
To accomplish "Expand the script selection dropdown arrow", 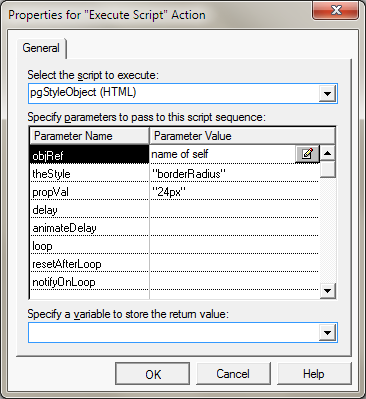I will (327, 93).
